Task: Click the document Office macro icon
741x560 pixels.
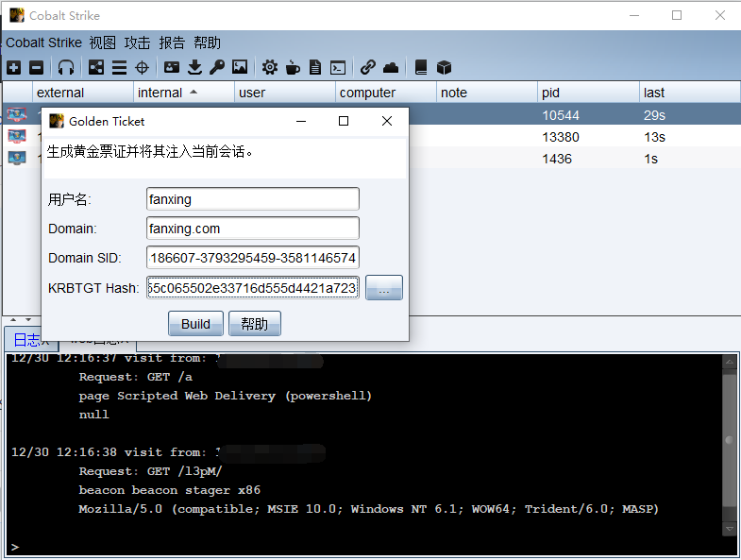Action: [315, 68]
